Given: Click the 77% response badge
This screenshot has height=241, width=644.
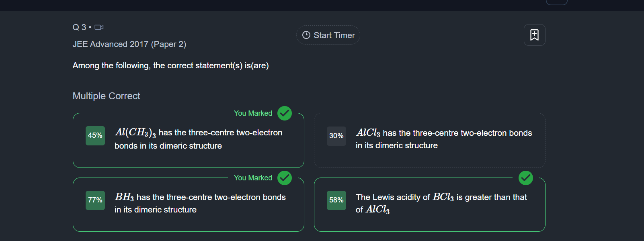Looking at the screenshot, I should (x=95, y=200).
